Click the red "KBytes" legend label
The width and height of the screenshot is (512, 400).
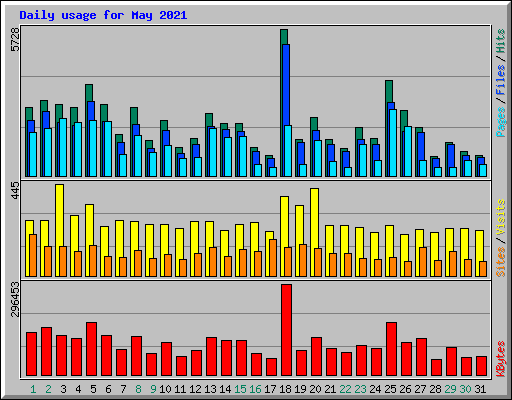coord(501,359)
